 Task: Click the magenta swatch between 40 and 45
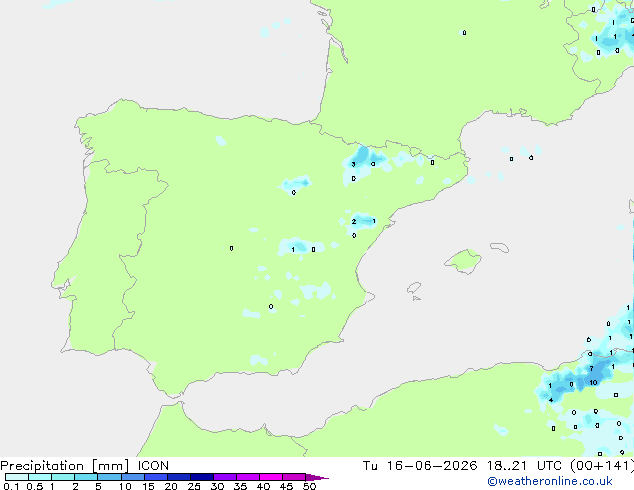(x=271, y=477)
